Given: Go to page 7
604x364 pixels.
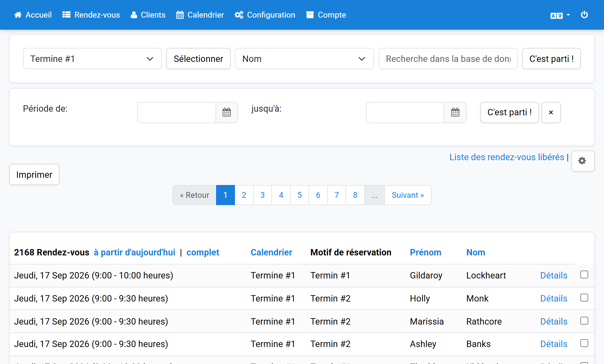Looking at the screenshot, I should tap(337, 195).
